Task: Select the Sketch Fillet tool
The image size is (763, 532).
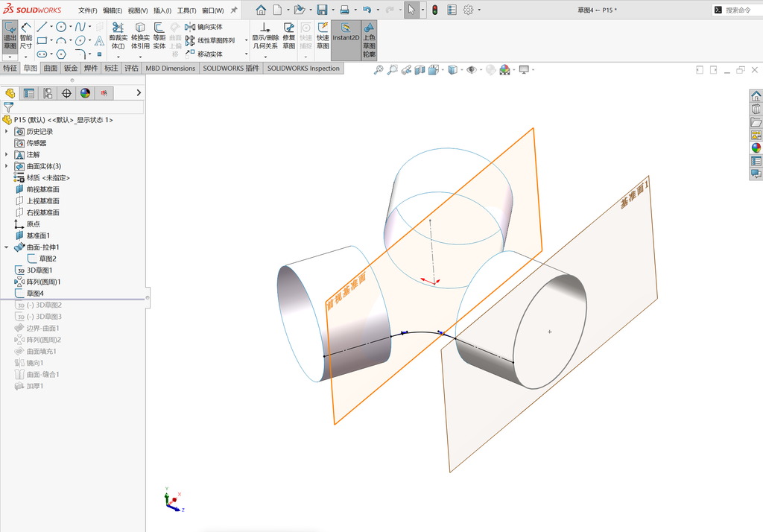Action: click(80, 54)
